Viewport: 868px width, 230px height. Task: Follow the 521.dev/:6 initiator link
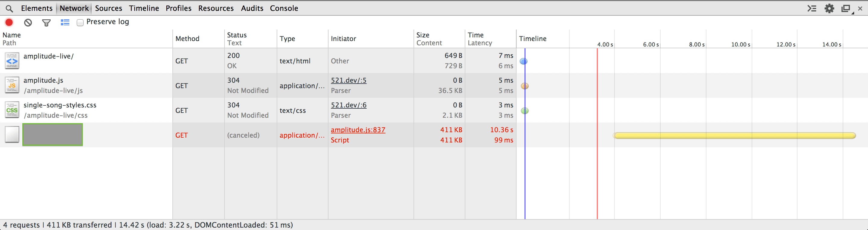348,105
